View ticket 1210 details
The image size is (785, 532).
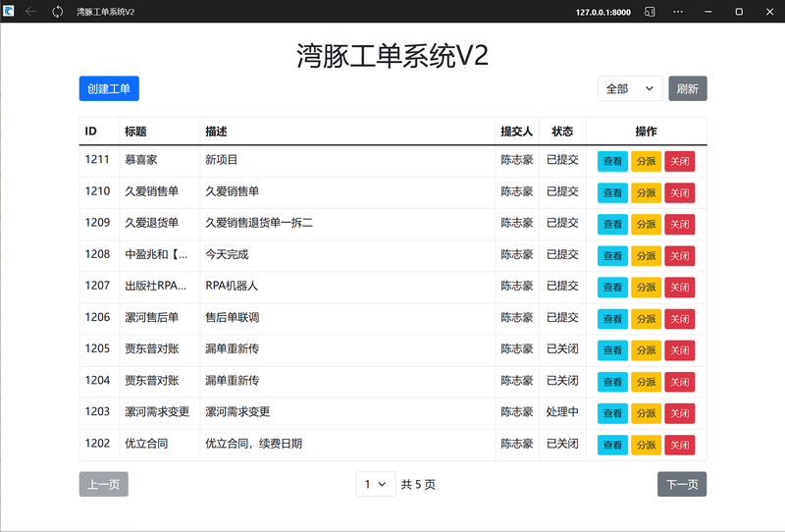[x=612, y=192]
